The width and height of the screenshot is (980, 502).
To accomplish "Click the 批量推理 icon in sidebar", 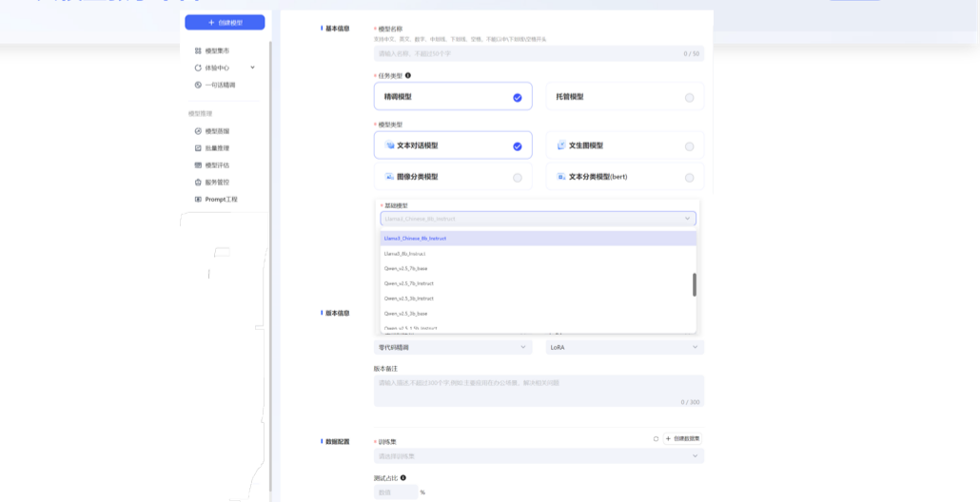I will (x=198, y=148).
